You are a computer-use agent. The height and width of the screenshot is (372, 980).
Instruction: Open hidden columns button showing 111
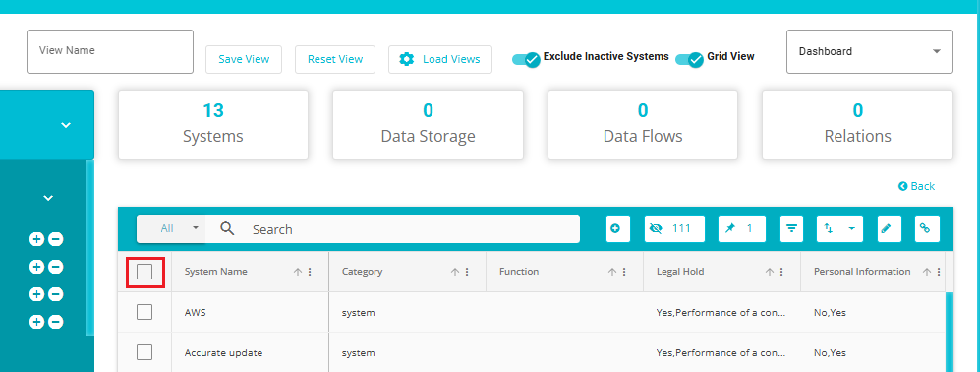click(x=674, y=229)
